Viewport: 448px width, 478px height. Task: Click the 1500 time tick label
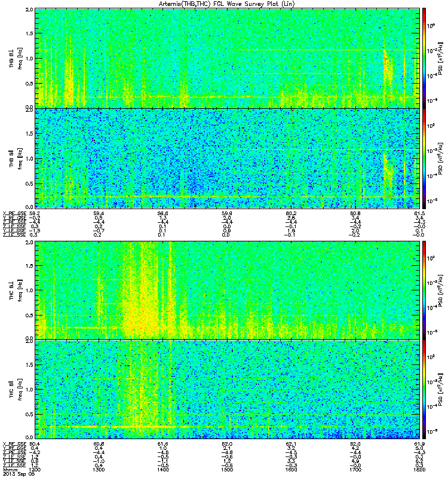(227, 470)
